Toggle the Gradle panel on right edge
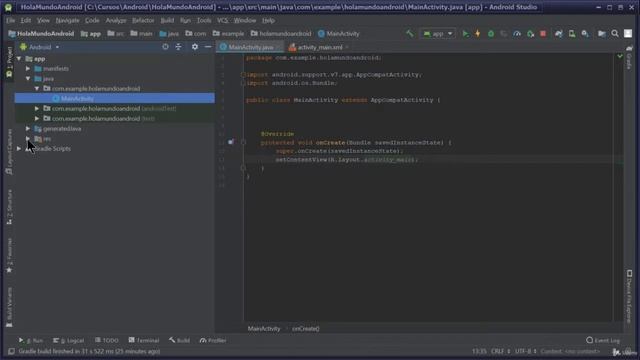The width and height of the screenshot is (640, 360). pyautogui.click(x=629, y=58)
